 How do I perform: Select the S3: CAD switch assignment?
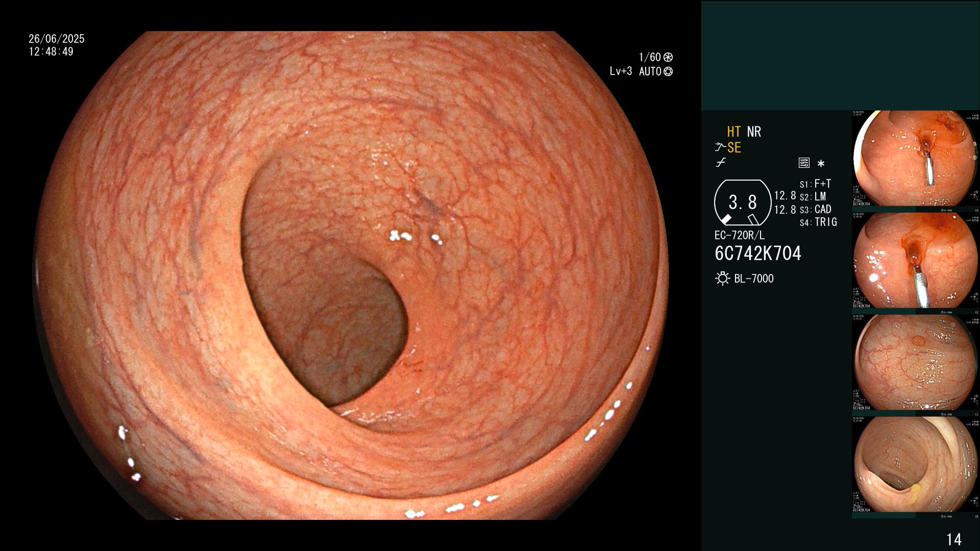click(815, 209)
